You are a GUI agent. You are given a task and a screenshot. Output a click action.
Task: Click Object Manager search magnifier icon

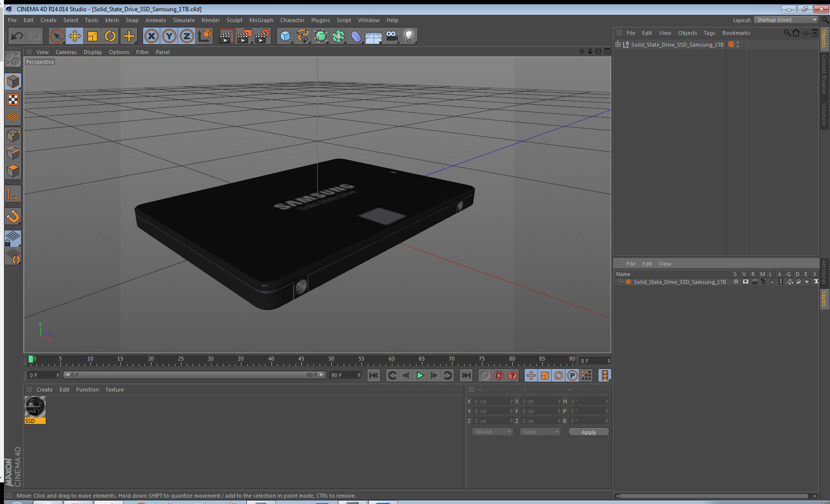[787, 33]
